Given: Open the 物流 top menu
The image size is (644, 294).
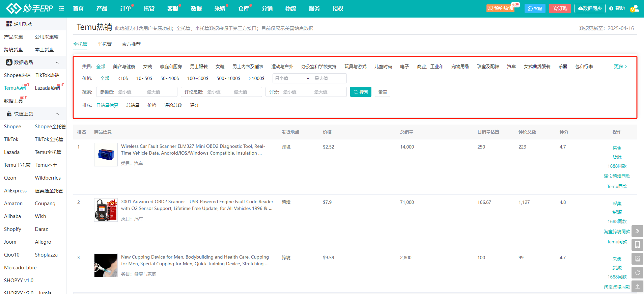Looking at the screenshot, I should pyautogui.click(x=291, y=8).
